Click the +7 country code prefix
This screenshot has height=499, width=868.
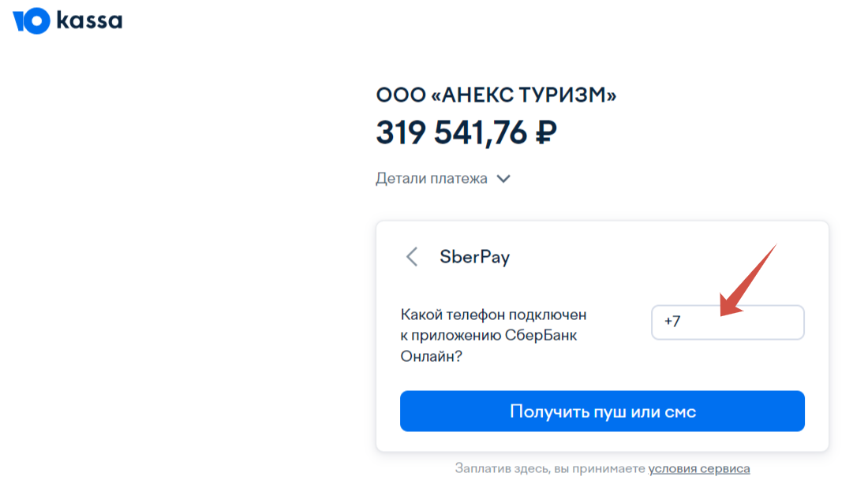[x=672, y=322]
